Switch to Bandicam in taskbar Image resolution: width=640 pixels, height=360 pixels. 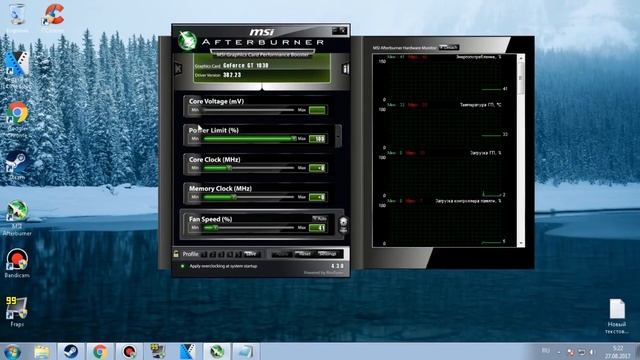click(x=129, y=351)
